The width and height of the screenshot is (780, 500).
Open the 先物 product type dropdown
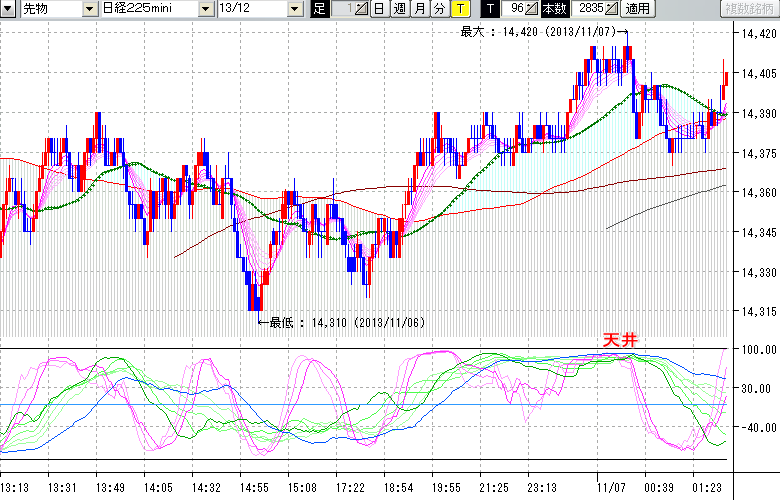pyautogui.click(x=91, y=9)
